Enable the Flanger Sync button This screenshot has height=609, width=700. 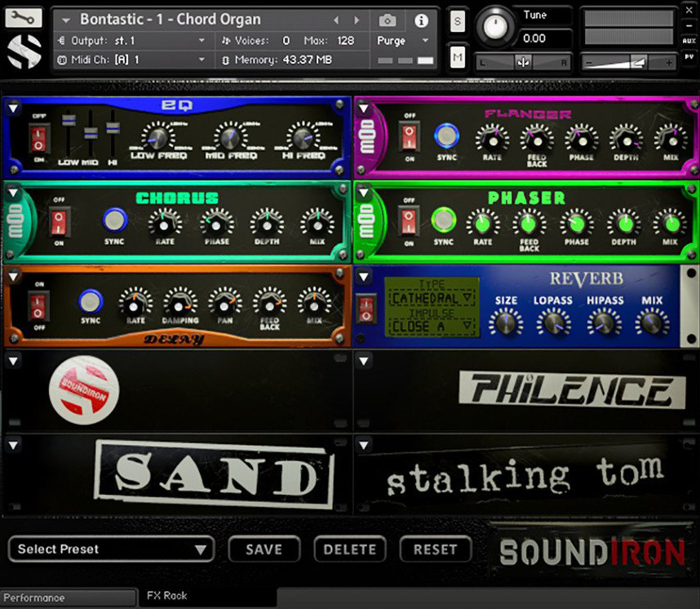[x=446, y=136]
